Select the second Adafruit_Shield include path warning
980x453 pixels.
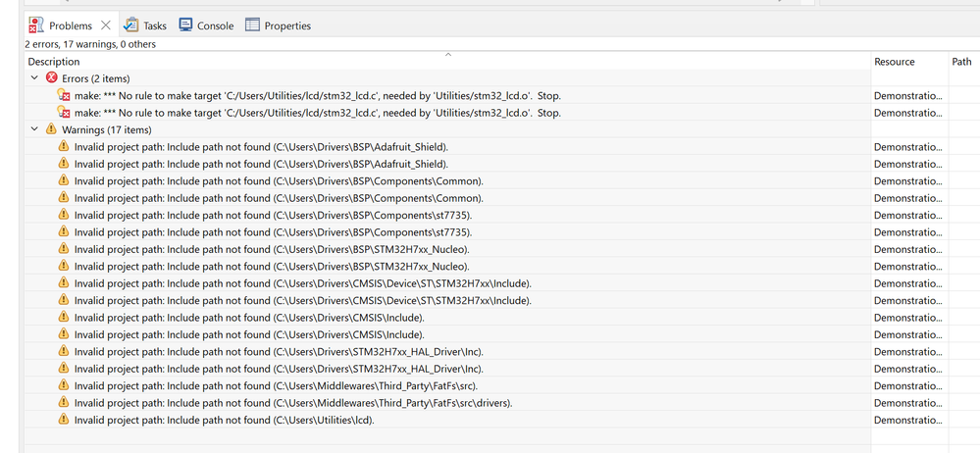261,164
